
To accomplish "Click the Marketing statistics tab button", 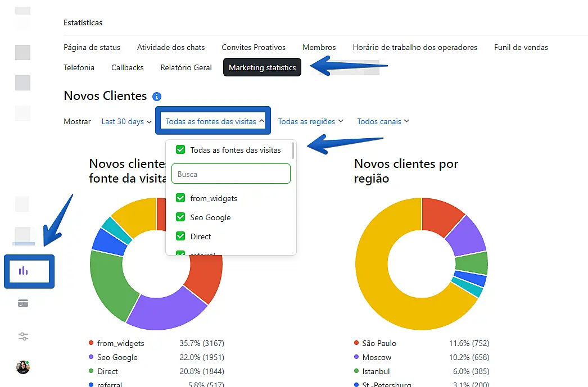I will pyautogui.click(x=262, y=67).
